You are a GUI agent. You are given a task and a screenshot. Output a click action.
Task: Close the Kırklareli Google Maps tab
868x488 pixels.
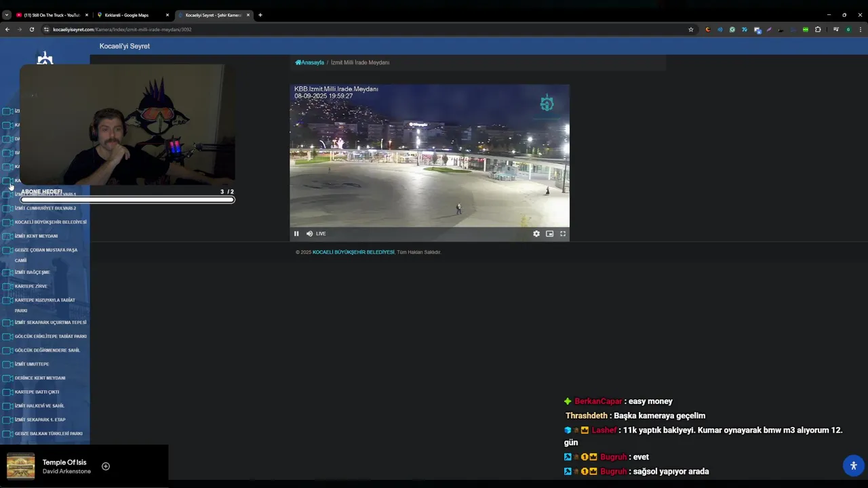167,15
